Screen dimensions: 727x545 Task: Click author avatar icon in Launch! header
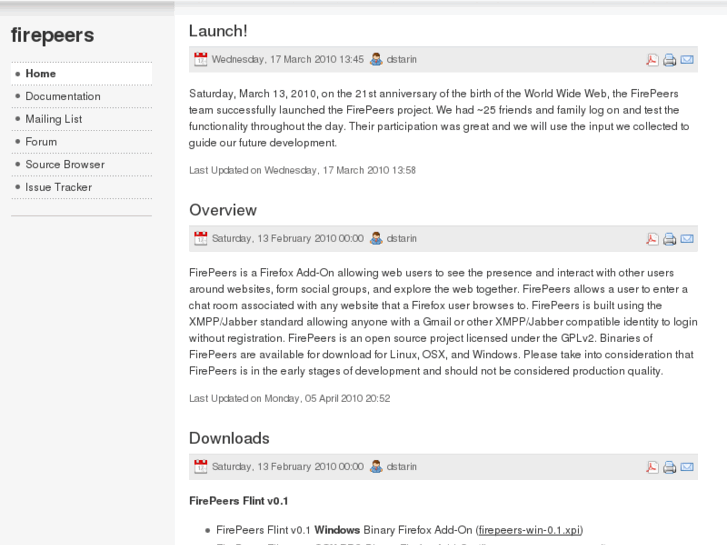pos(376,59)
